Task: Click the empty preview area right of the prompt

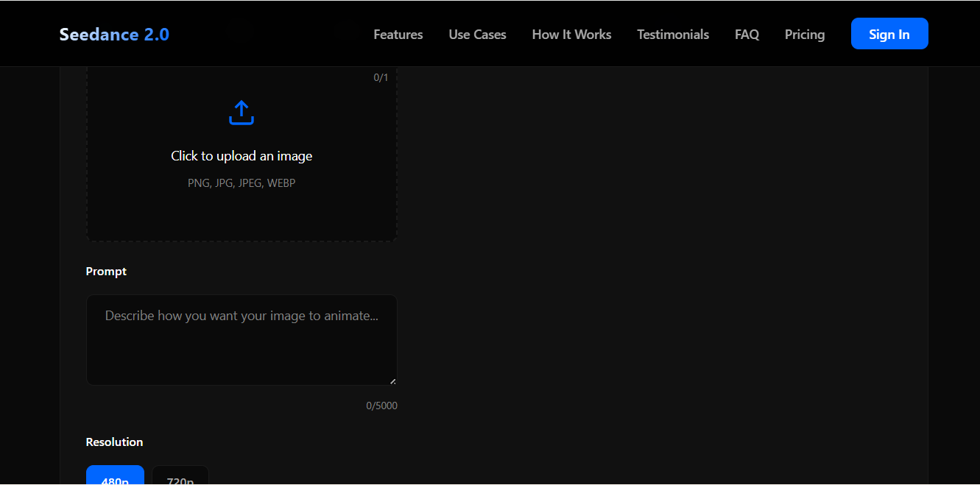Action: point(663,280)
